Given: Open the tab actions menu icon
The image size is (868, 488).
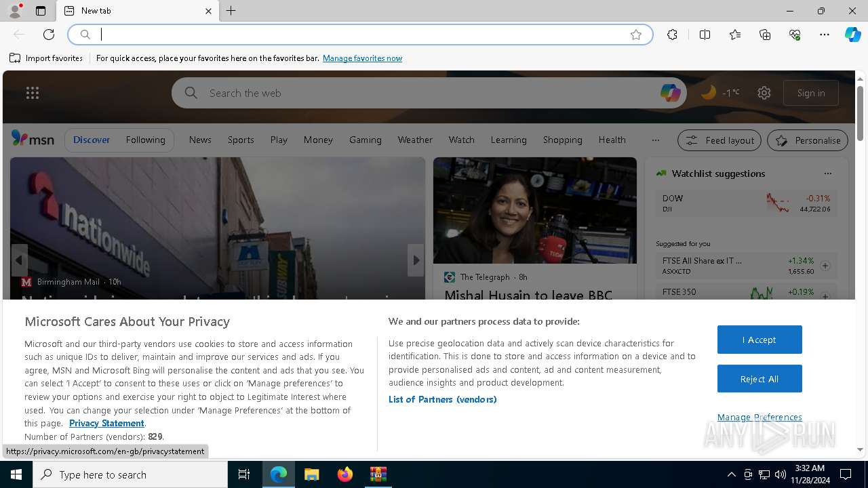Looking at the screenshot, I should click(x=41, y=11).
